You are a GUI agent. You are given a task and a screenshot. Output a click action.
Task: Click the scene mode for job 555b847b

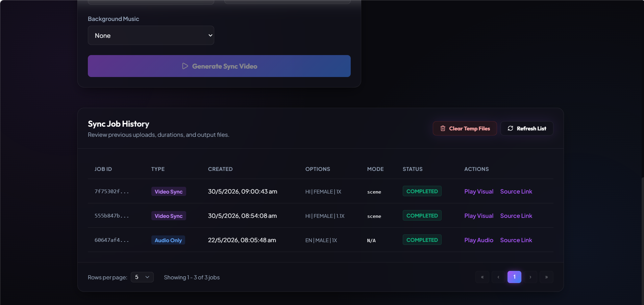point(374,216)
